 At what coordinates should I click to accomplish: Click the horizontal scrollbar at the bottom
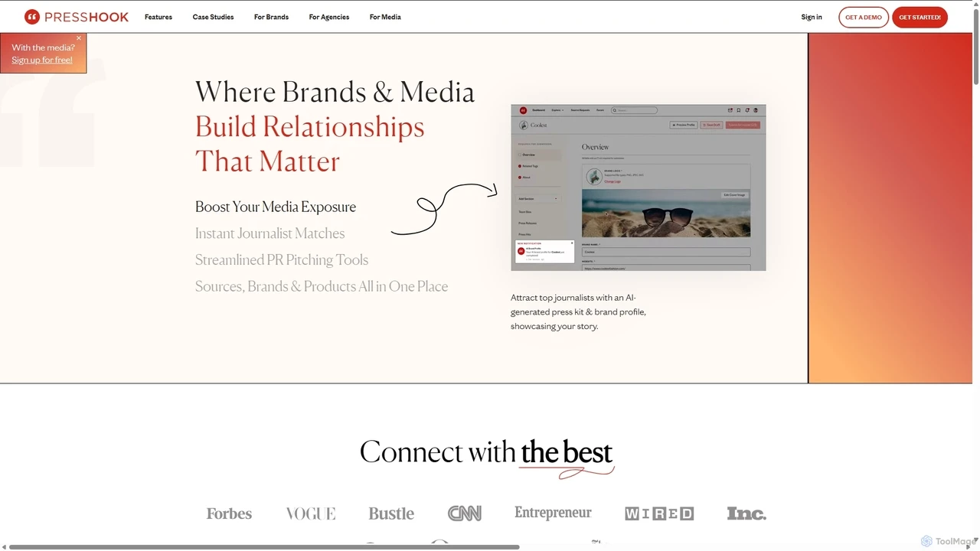[264, 547]
